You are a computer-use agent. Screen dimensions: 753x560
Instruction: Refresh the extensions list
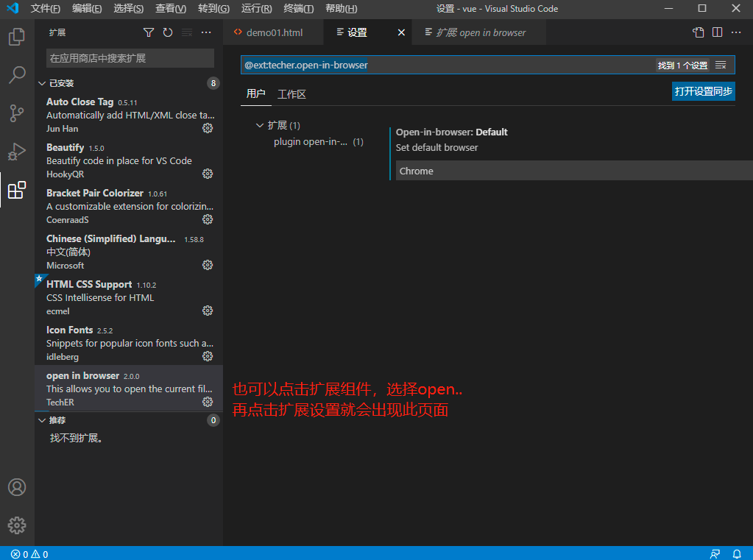[x=168, y=32]
